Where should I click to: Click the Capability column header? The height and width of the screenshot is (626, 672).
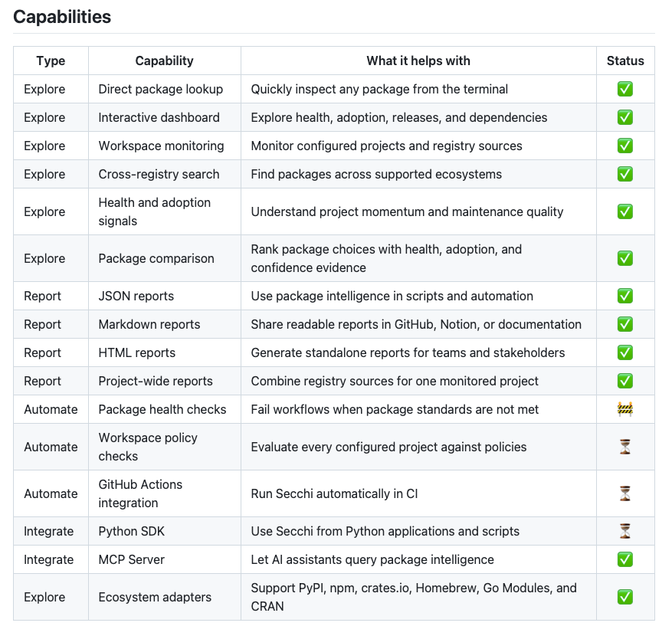point(165,61)
